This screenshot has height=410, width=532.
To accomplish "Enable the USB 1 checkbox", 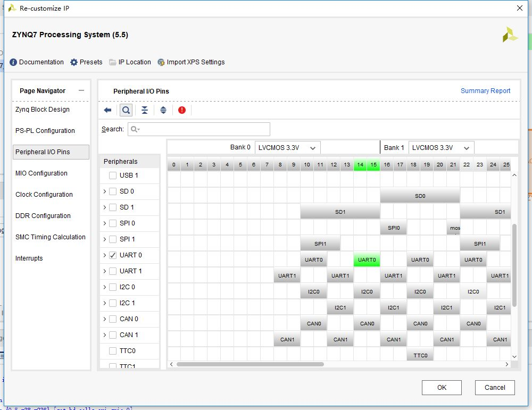I will (113, 175).
